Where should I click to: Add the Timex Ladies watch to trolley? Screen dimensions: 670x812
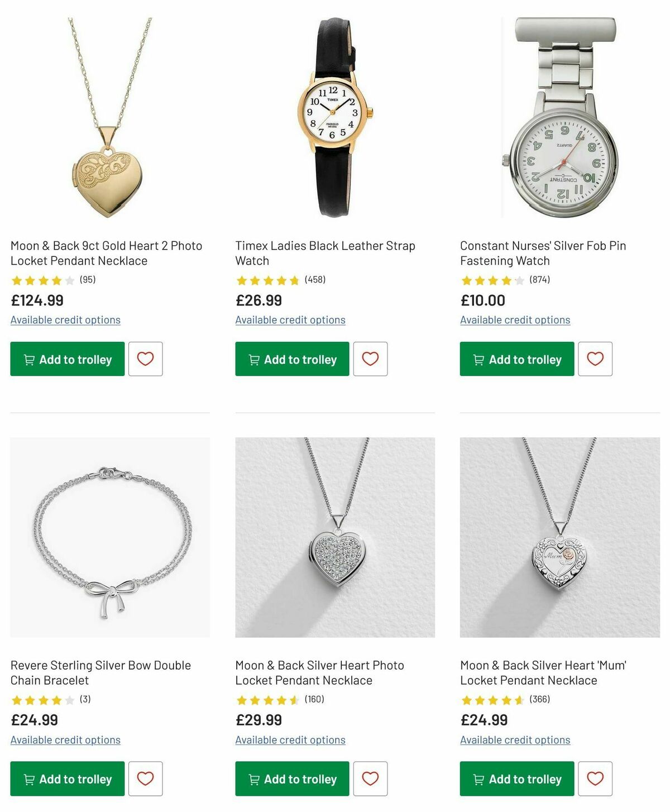291,359
